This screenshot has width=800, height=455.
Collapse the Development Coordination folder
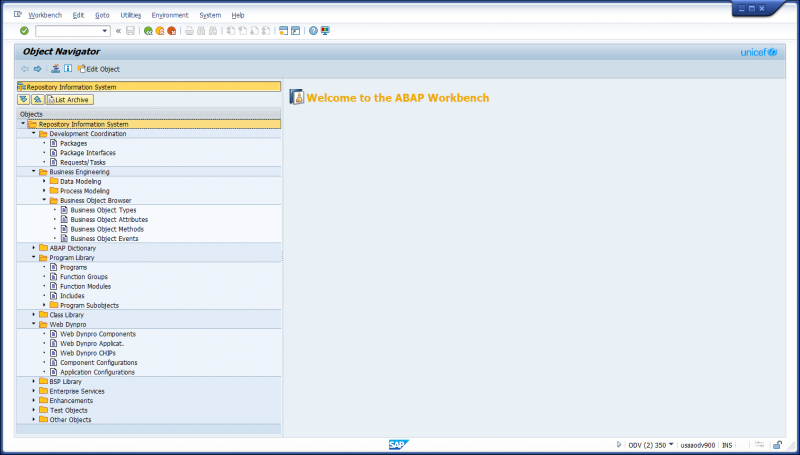coord(33,133)
